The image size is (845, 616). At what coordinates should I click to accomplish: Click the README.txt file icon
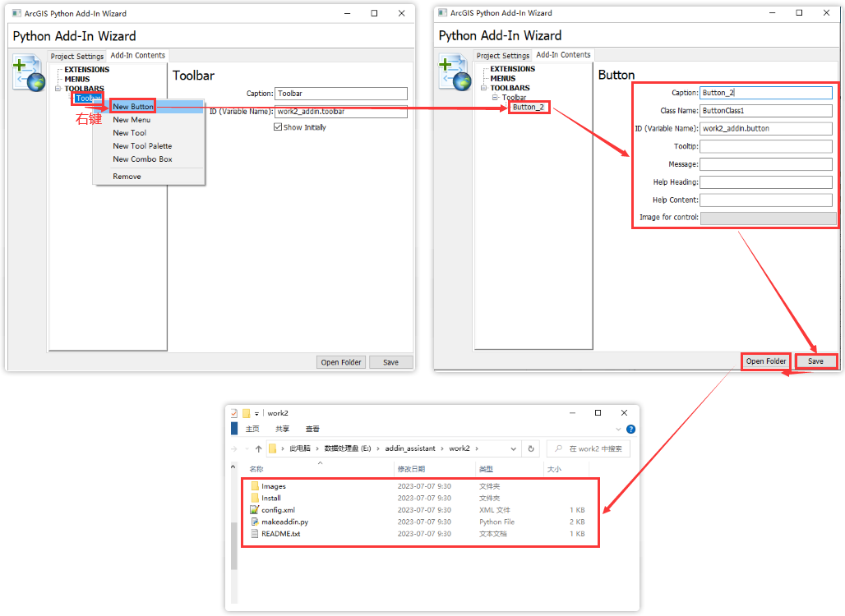point(255,534)
